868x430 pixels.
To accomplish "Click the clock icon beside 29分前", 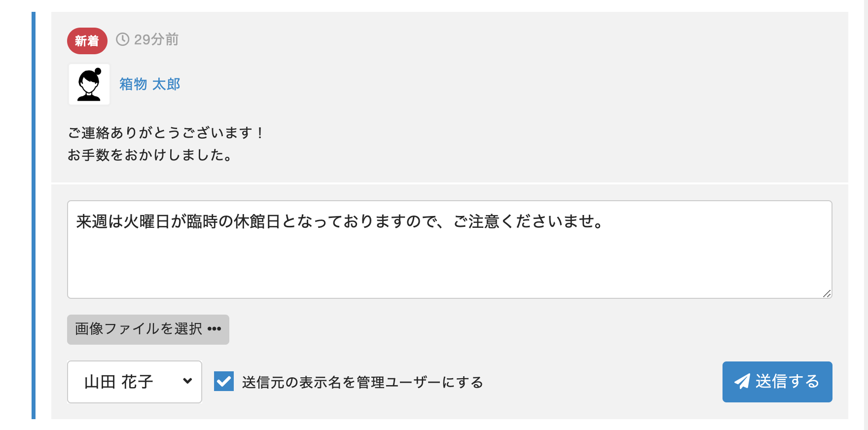I will click(122, 39).
